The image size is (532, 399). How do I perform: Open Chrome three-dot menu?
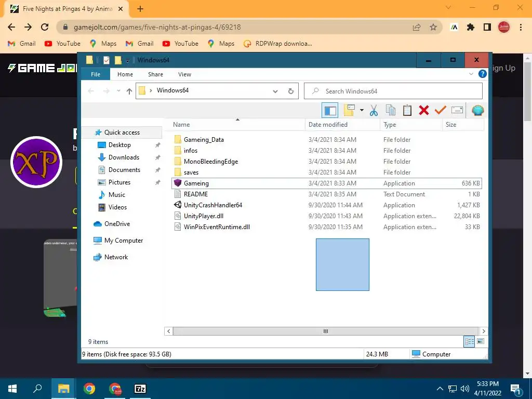(x=521, y=27)
